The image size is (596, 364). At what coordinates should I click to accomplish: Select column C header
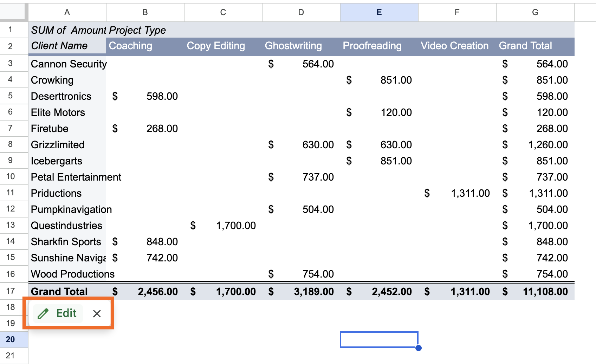pyautogui.click(x=223, y=13)
